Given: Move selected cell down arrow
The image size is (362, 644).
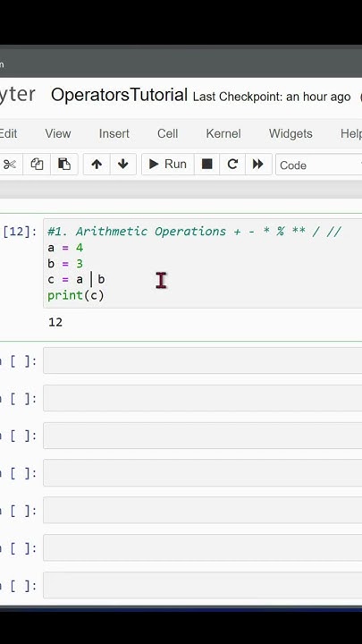Looking at the screenshot, I should (x=122, y=165).
